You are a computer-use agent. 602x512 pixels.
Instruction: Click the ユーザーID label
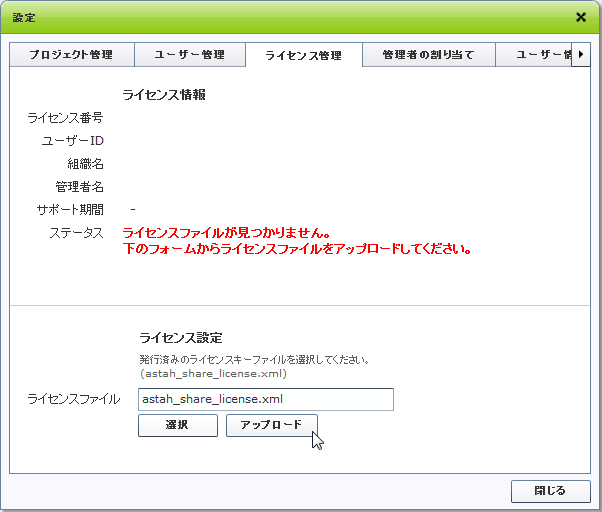point(73,141)
